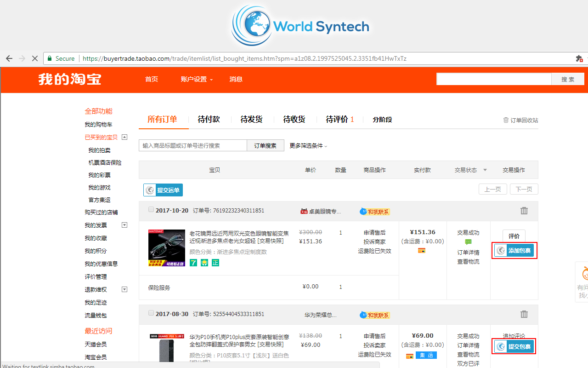
Task: Click the order search input field
Action: click(x=193, y=145)
